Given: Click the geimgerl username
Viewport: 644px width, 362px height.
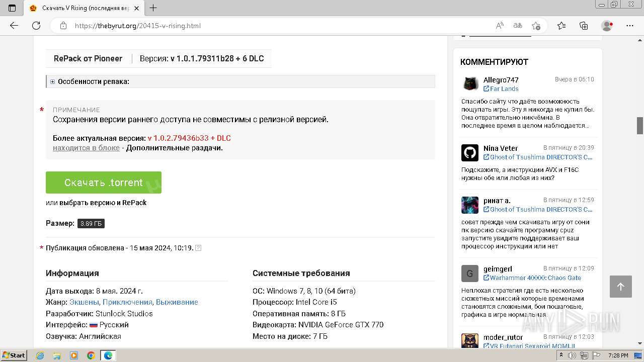Looking at the screenshot, I should 498,268.
